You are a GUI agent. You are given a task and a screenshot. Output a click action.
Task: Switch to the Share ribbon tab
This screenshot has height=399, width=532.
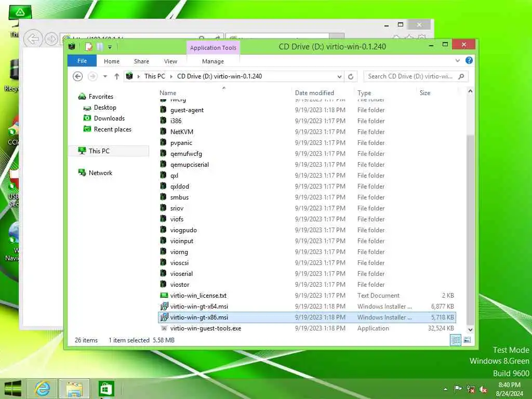tap(141, 61)
